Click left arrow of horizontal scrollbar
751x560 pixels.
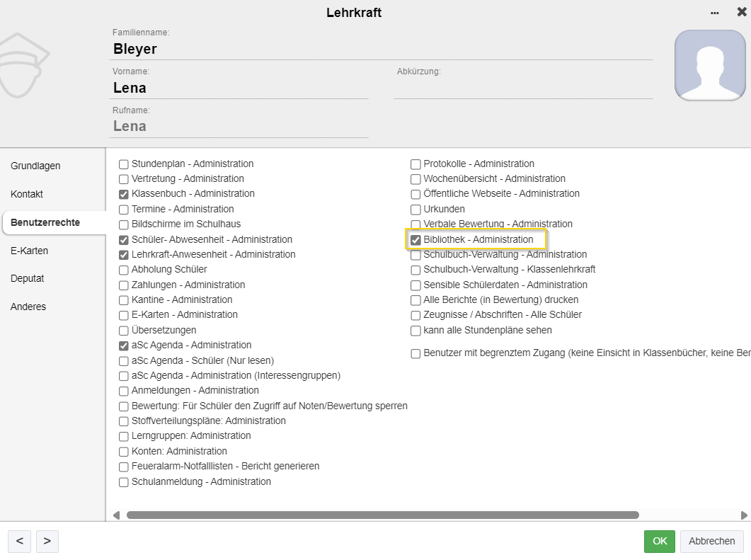point(116,515)
